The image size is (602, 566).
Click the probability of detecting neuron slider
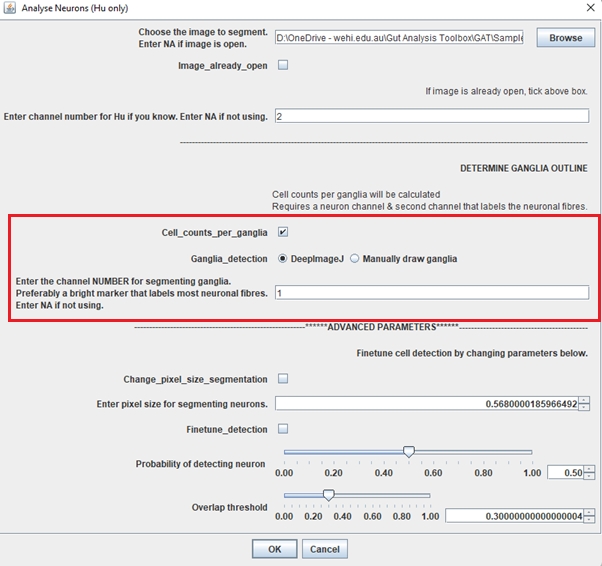(408, 453)
